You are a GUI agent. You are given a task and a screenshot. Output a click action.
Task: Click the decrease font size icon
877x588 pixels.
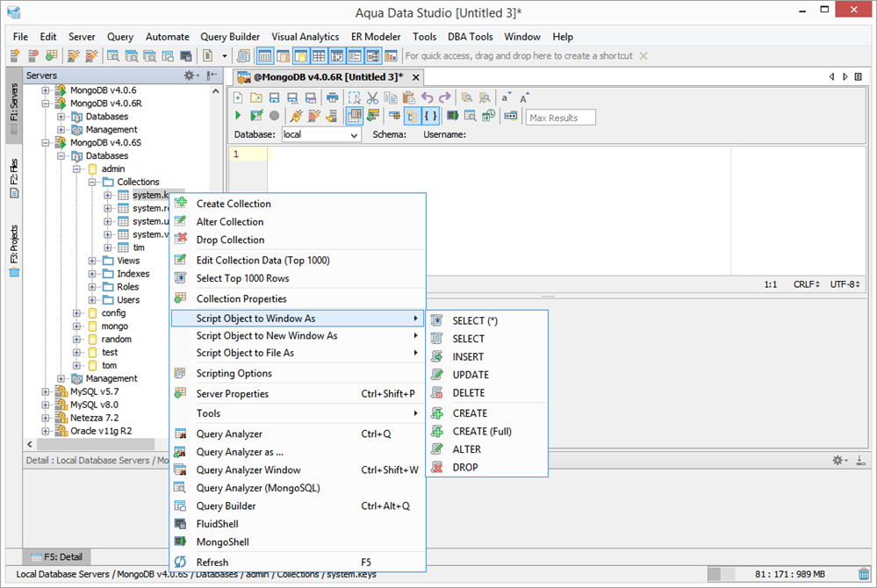click(x=506, y=97)
